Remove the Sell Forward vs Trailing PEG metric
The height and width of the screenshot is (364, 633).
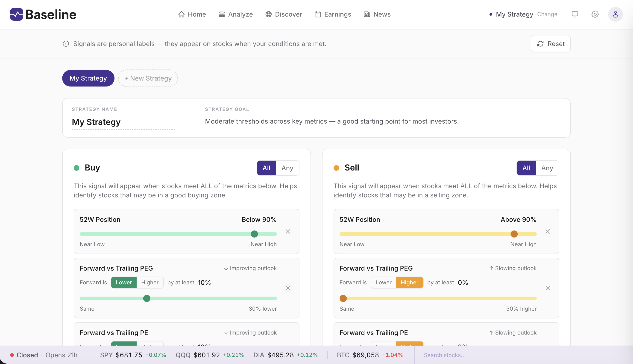click(548, 288)
